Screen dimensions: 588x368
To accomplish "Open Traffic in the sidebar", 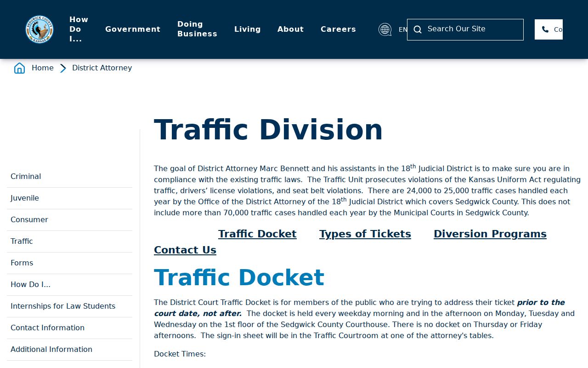I will [x=69, y=241].
